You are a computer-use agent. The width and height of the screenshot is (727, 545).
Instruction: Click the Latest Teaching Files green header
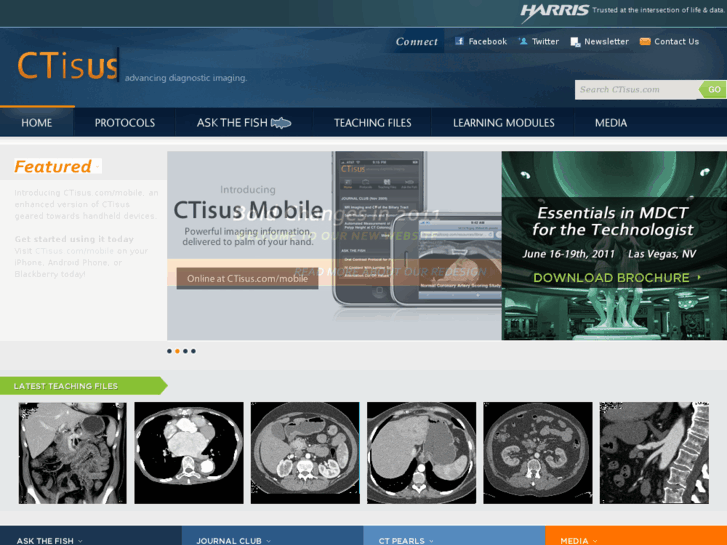tap(83, 386)
